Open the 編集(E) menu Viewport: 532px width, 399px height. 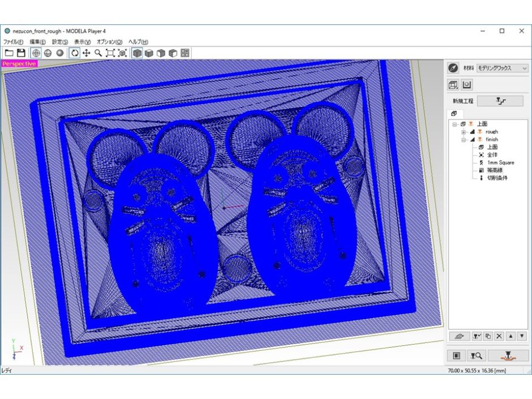point(37,42)
